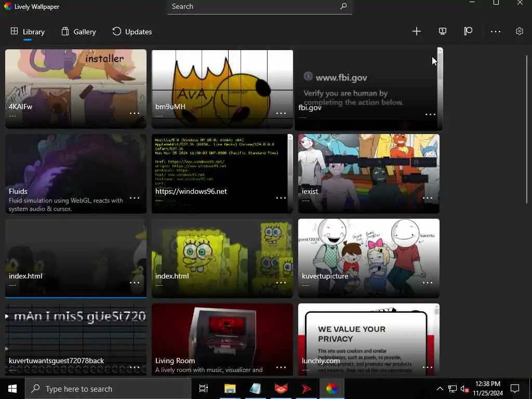This screenshot has width=532, height=399.
Task: Select the kuvertuwantsguest72078back wallpaper thumbnail
Action: tap(76, 339)
